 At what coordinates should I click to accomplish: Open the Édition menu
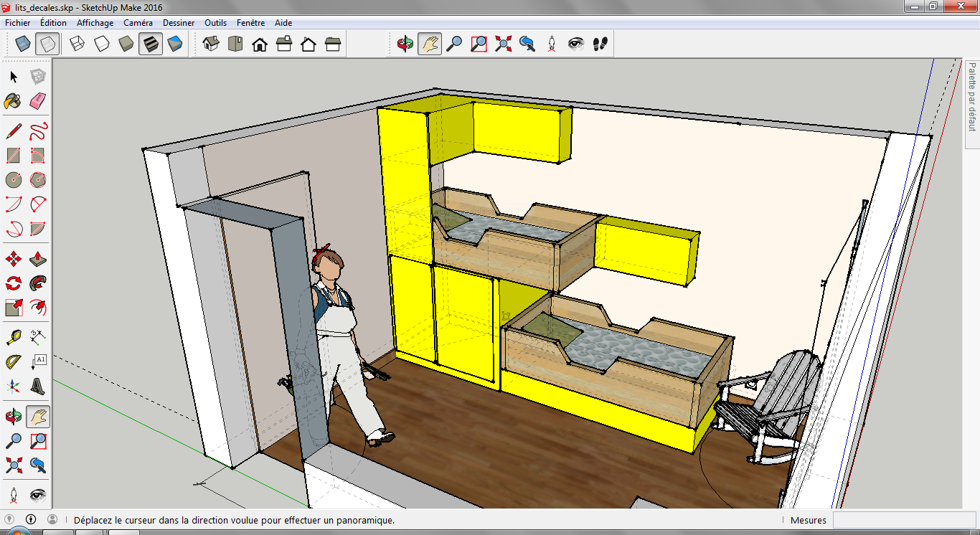53,23
